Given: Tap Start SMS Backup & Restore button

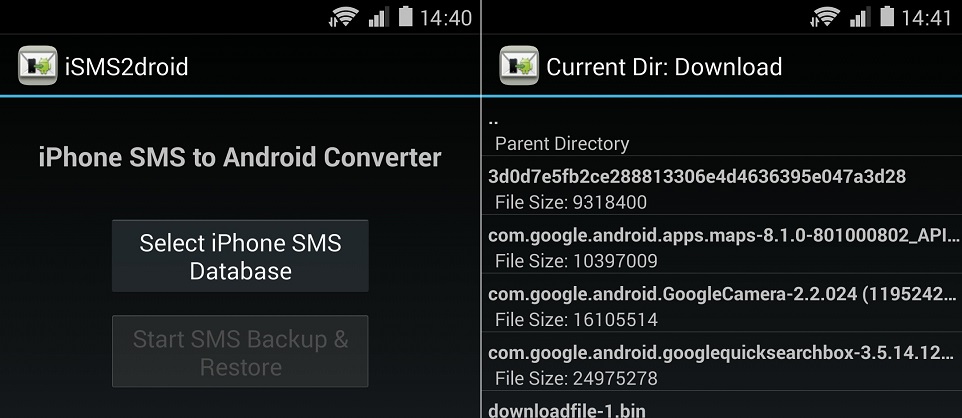Looking at the screenshot, I should 240,352.
